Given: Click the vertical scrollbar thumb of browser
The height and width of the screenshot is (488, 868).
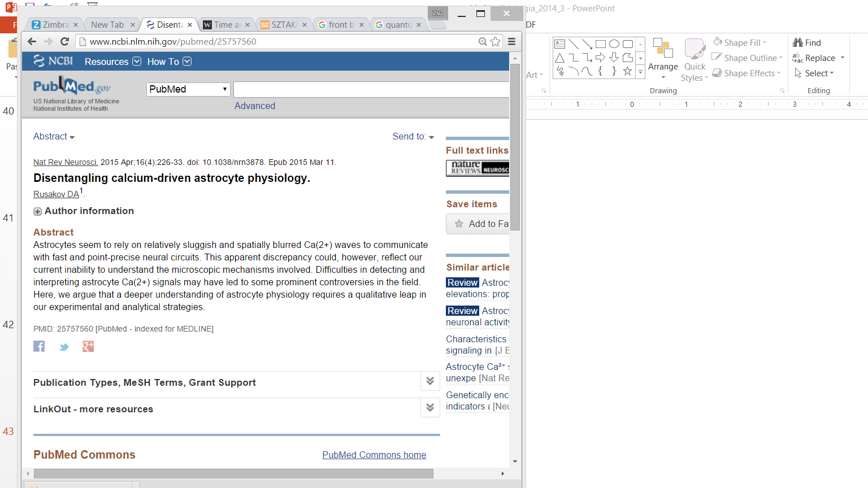Looking at the screenshot, I should [515, 147].
